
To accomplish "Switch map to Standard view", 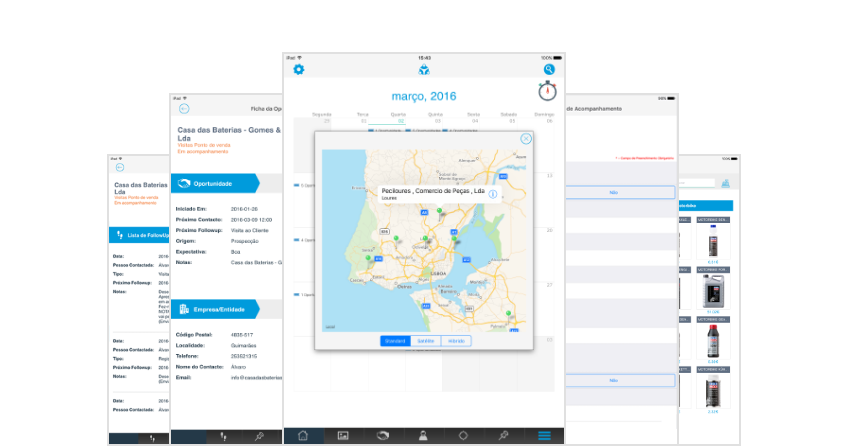I will pos(395,341).
